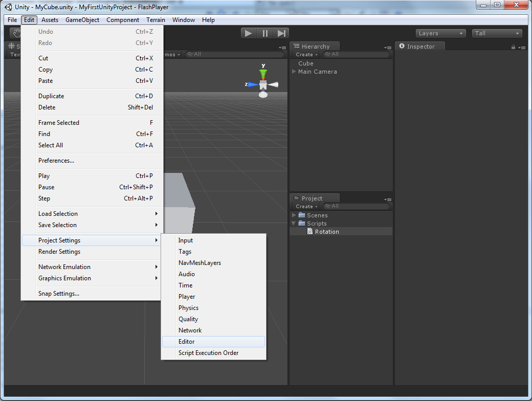Viewport: 532px width, 401px height.
Task: Toggle the Inspector lock icon
Action: point(514,47)
